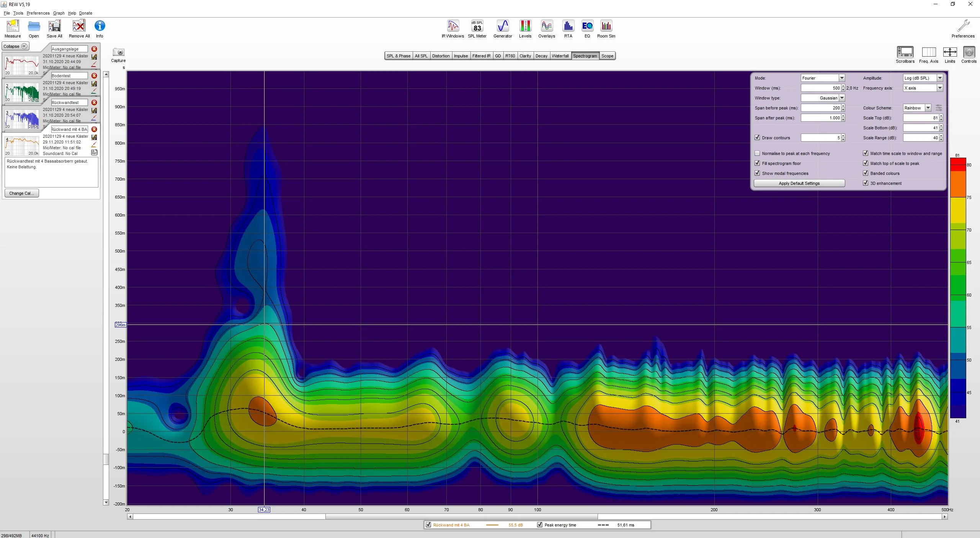This screenshot has height=538, width=980.
Task: Open the Graph menu
Action: pyautogui.click(x=59, y=13)
